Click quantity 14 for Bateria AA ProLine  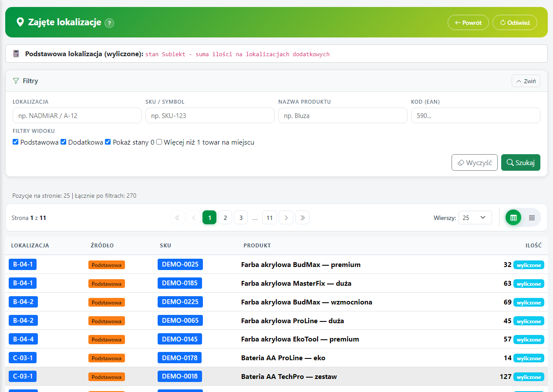tap(508, 358)
